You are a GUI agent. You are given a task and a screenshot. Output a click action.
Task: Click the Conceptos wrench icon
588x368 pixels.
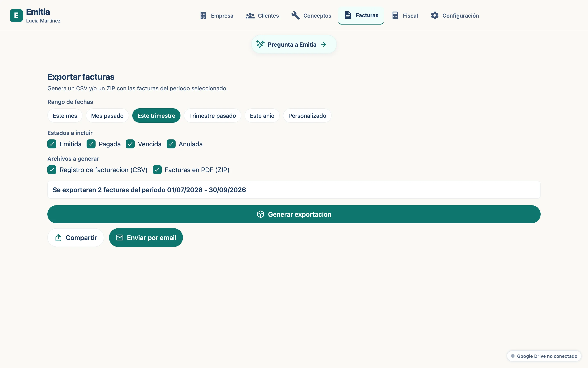[295, 15]
